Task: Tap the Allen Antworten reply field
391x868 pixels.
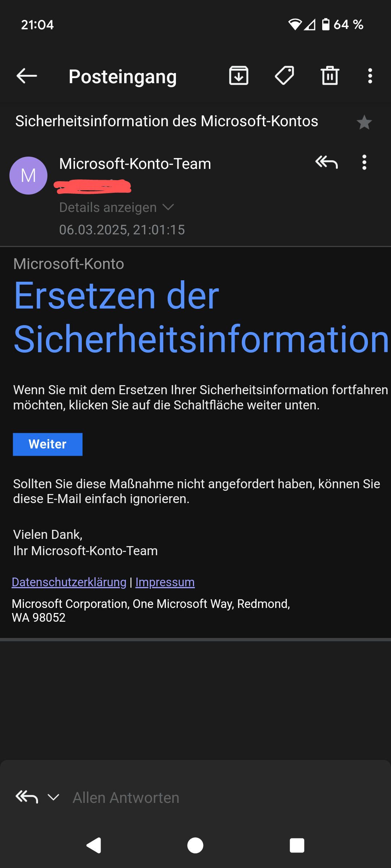Action: click(126, 797)
